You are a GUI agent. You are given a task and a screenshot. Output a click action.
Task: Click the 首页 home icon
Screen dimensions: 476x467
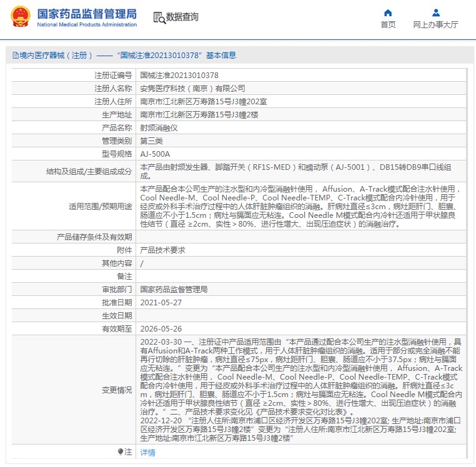(388, 12)
